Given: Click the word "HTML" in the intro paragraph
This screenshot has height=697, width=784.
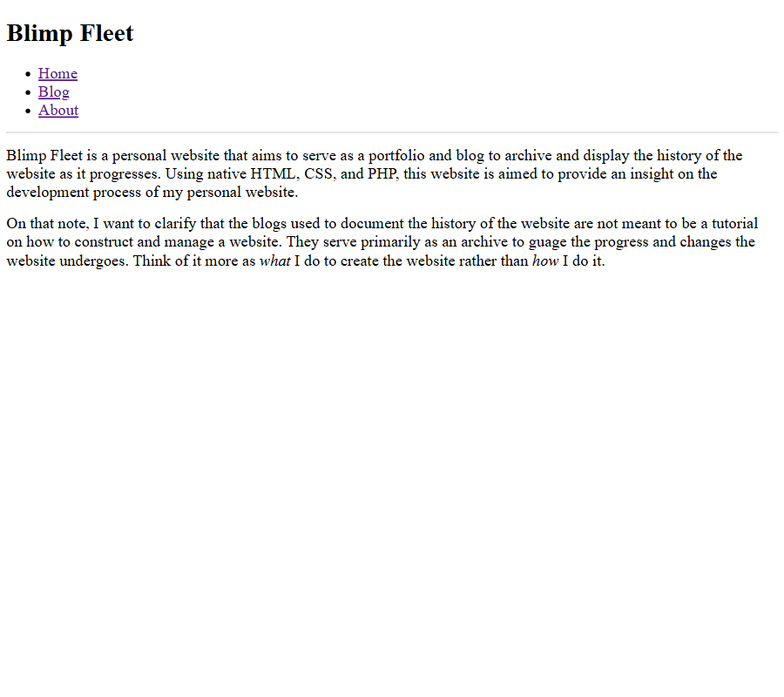Looking at the screenshot, I should (x=273, y=174).
